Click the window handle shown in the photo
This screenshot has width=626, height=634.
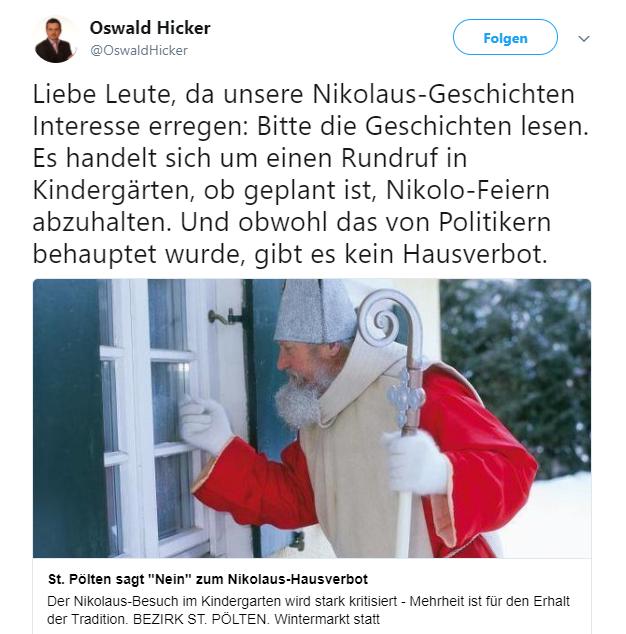(x=224, y=317)
